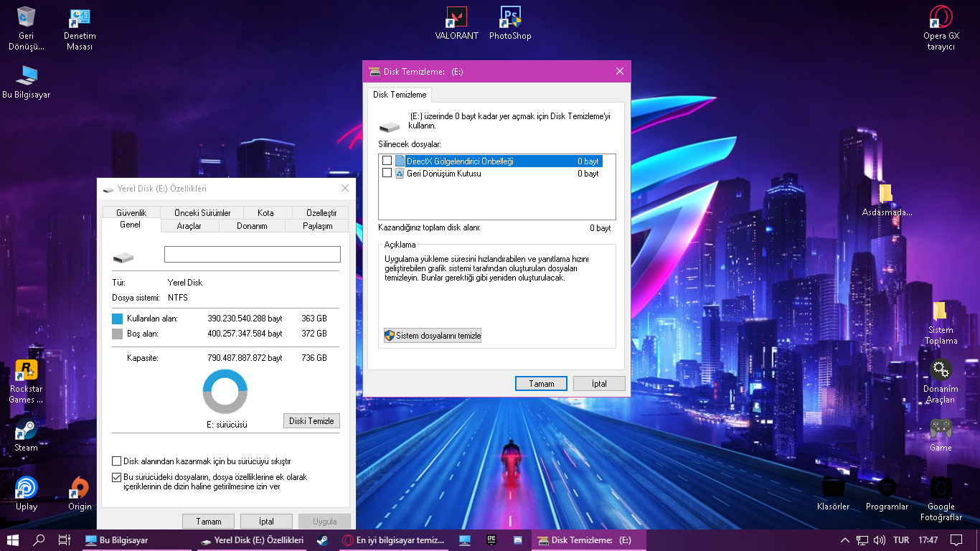This screenshot has width=980, height=551.
Task: Open the Game controller desktop icon
Action: pos(941,435)
